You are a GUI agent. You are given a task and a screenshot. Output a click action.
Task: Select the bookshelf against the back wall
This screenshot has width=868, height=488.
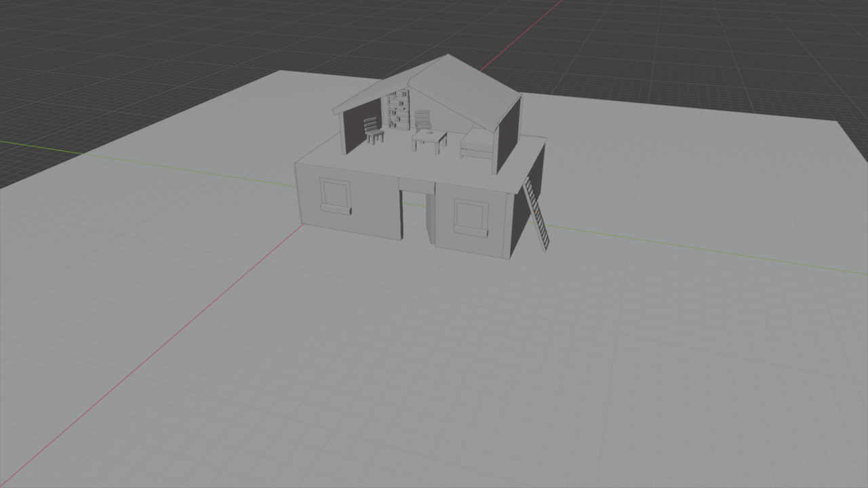(399, 110)
